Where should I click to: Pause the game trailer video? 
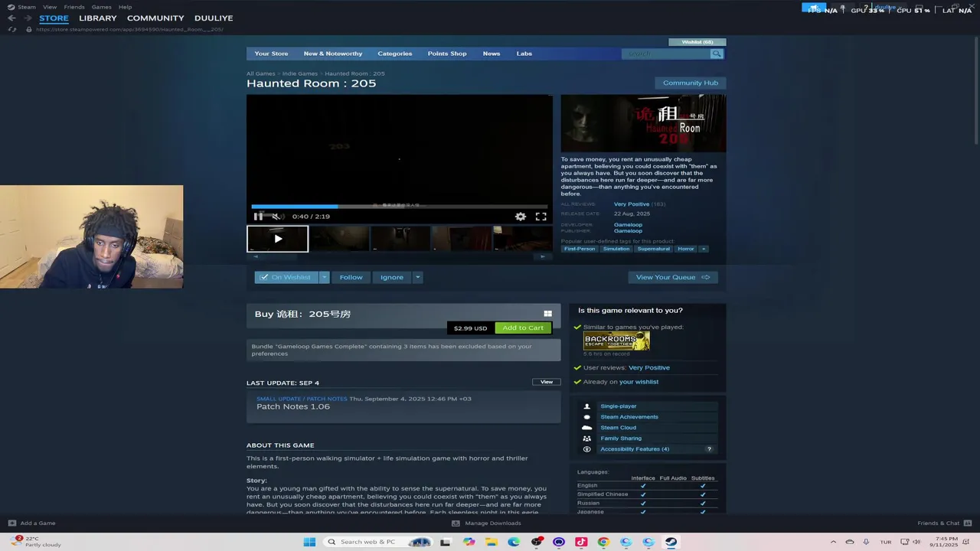point(258,217)
